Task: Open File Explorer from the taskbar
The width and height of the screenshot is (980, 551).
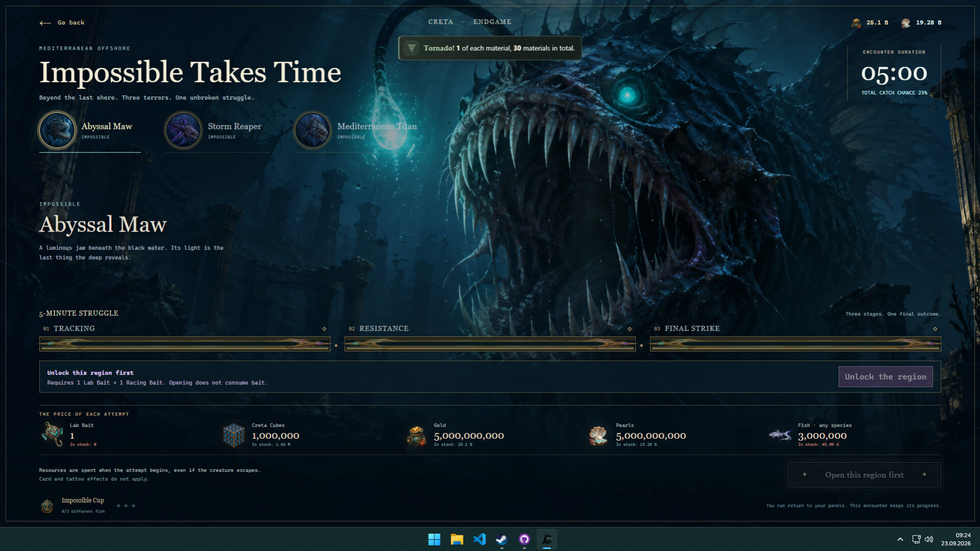Action: coord(457,539)
